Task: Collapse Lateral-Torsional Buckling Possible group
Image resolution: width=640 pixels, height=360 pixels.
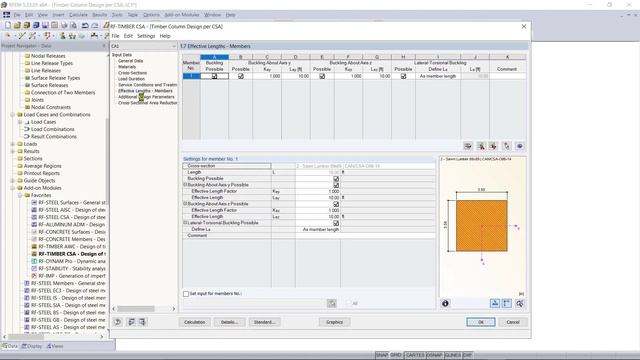Action: click(185, 223)
